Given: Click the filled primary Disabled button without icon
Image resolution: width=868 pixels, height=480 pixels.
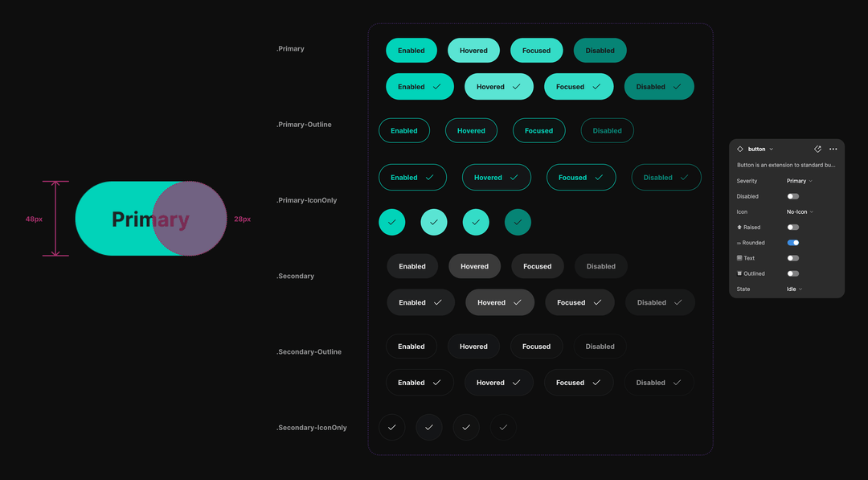Looking at the screenshot, I should point(600,51).
